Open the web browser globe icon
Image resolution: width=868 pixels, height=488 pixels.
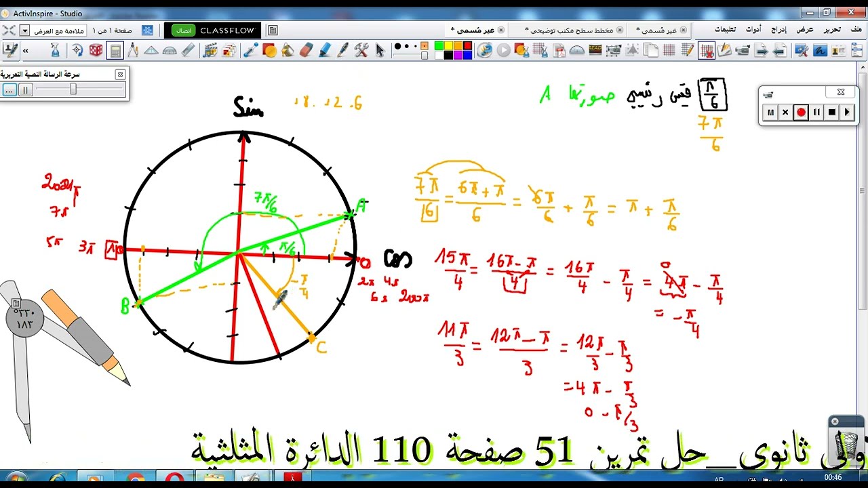[484, 50]
